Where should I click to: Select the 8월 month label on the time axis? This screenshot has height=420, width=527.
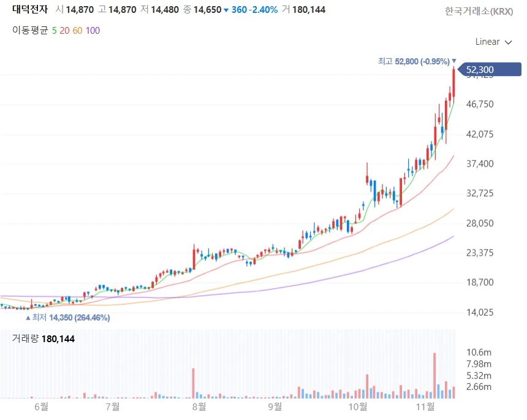pyautogui.click(x=198, y=406)
